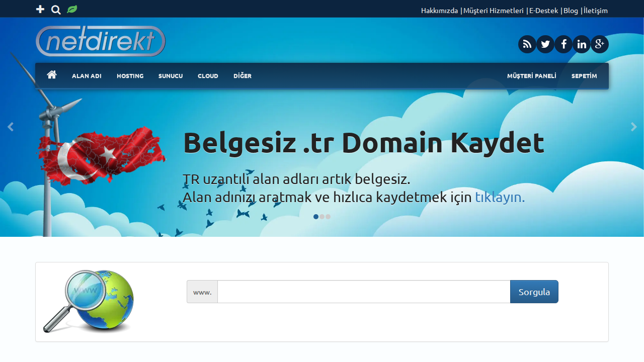Select the second carousel dot
Screen dimensions: 644x362
pyautogui.click(x=322, y=217)
